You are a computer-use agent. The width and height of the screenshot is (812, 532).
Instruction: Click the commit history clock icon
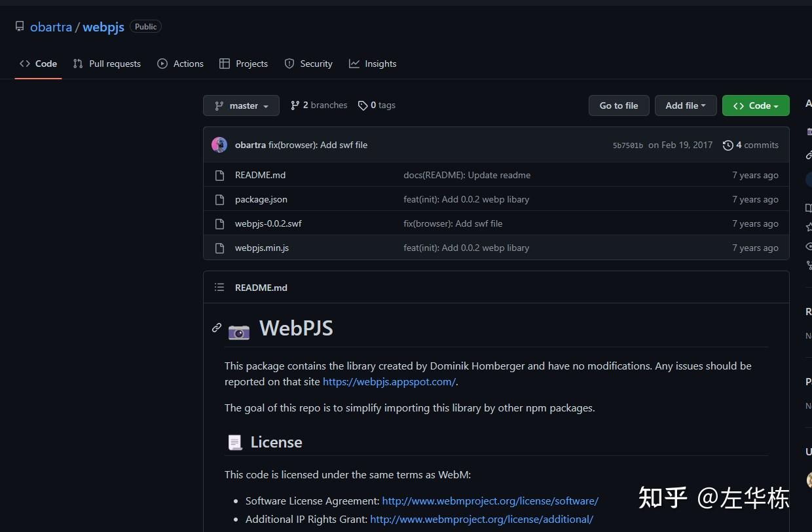728,145
